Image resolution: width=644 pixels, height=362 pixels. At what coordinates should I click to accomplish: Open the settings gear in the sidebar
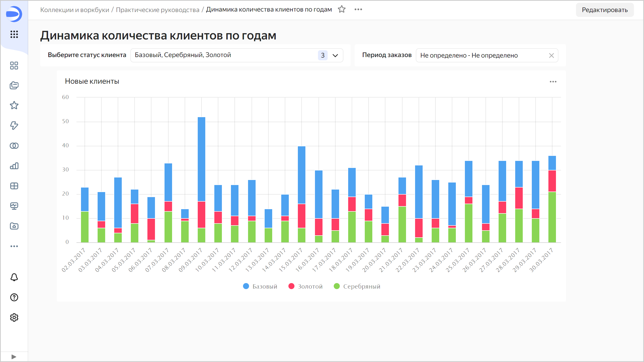(x=14, y=318)
